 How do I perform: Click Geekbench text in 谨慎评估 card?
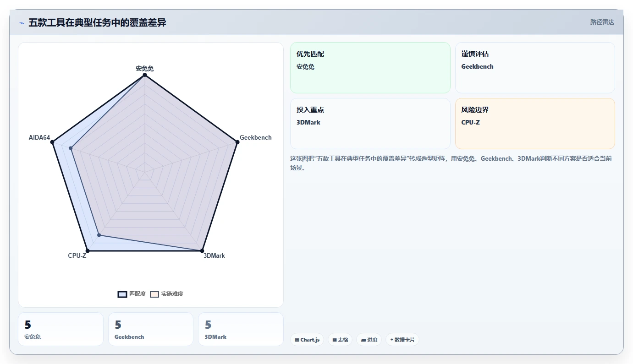point(477,66)
